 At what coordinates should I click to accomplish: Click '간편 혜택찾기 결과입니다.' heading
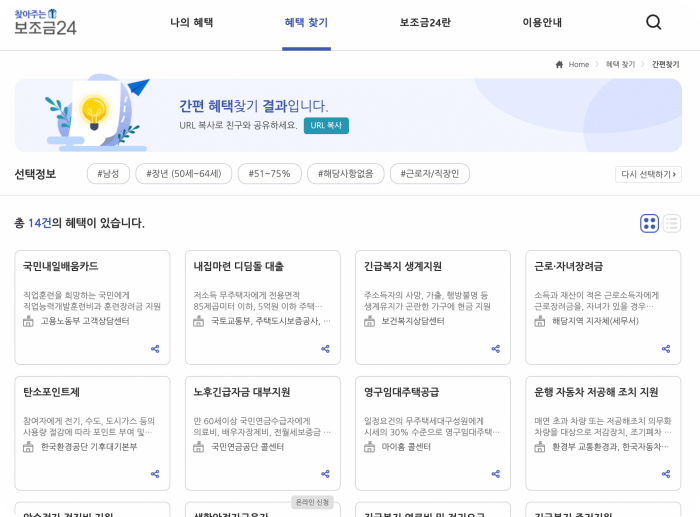pos(254,106)
